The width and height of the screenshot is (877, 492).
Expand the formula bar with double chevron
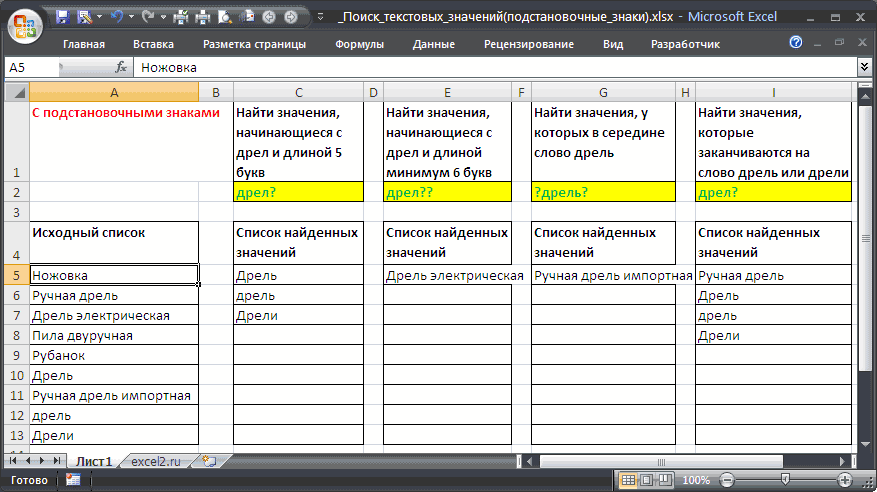(864, 67)
